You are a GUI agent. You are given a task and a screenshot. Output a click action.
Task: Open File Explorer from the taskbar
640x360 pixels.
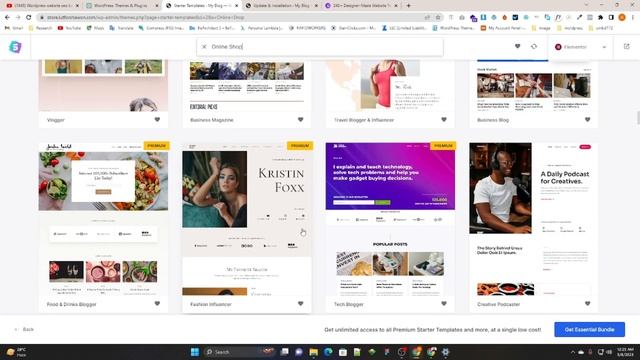pyautogui.click(x=313, y=352)
